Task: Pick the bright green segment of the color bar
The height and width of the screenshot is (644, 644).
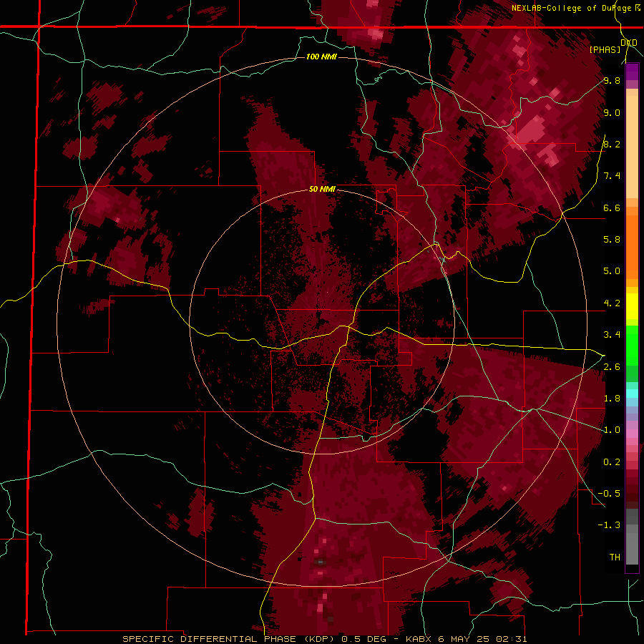Action: click(x=632, y=346)
